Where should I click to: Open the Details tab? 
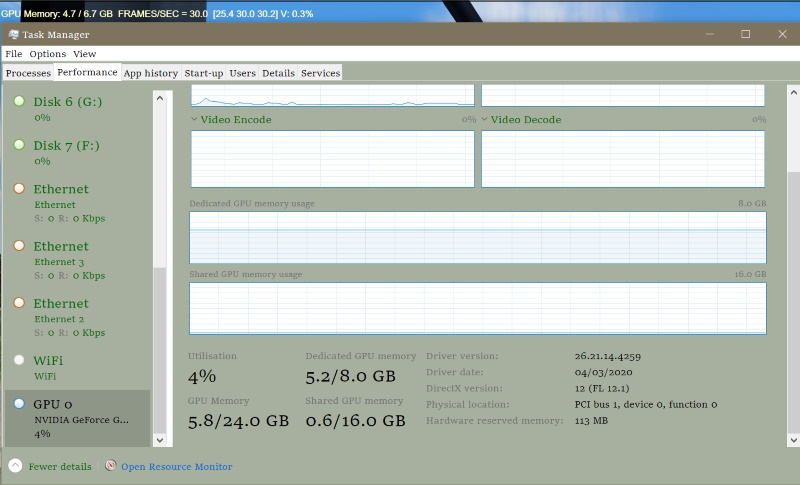[x=278, y=73]
